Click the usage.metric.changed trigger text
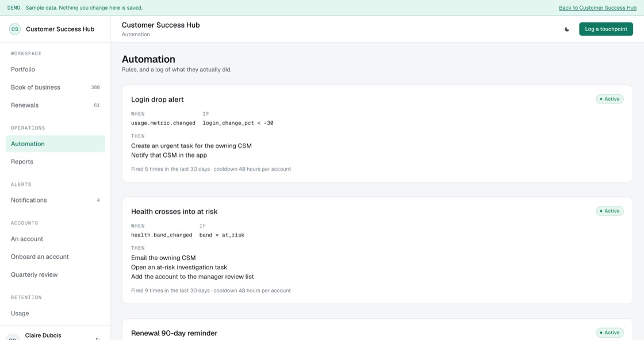Screen dimensions: 644x340 click(163, 123)
